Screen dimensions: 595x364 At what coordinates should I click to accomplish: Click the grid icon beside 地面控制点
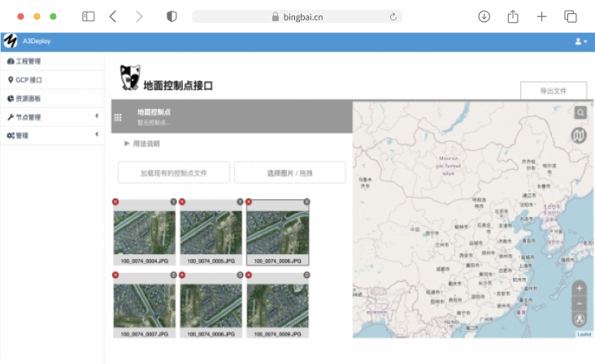coord(118,117)
